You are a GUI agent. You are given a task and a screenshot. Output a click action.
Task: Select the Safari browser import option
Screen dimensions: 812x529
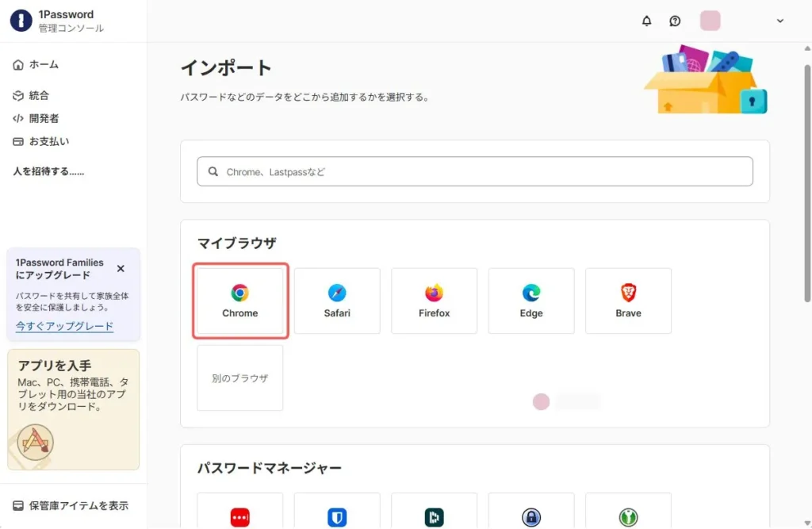[337, 300]
